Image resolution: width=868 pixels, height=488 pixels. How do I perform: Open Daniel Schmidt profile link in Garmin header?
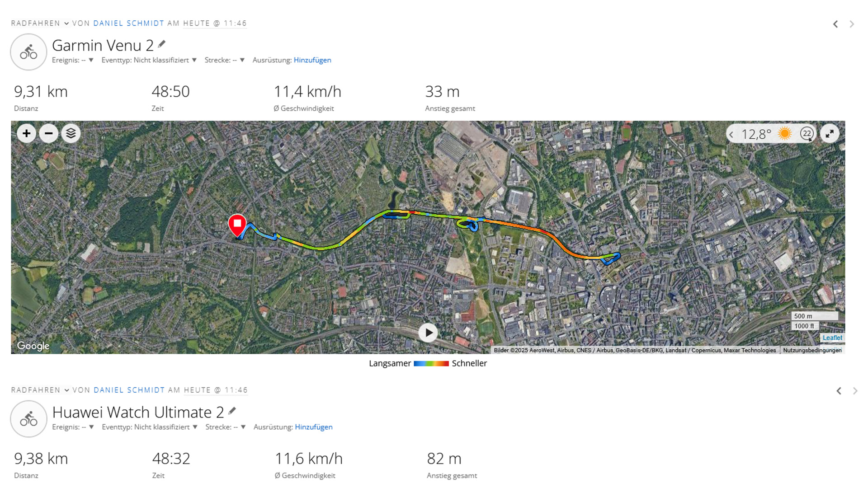click(128, 23)
